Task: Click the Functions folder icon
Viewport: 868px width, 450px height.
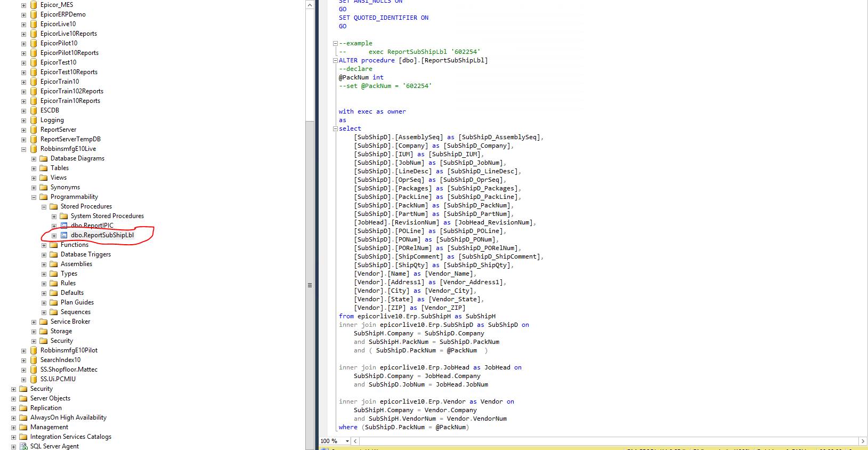Action: 54,245
